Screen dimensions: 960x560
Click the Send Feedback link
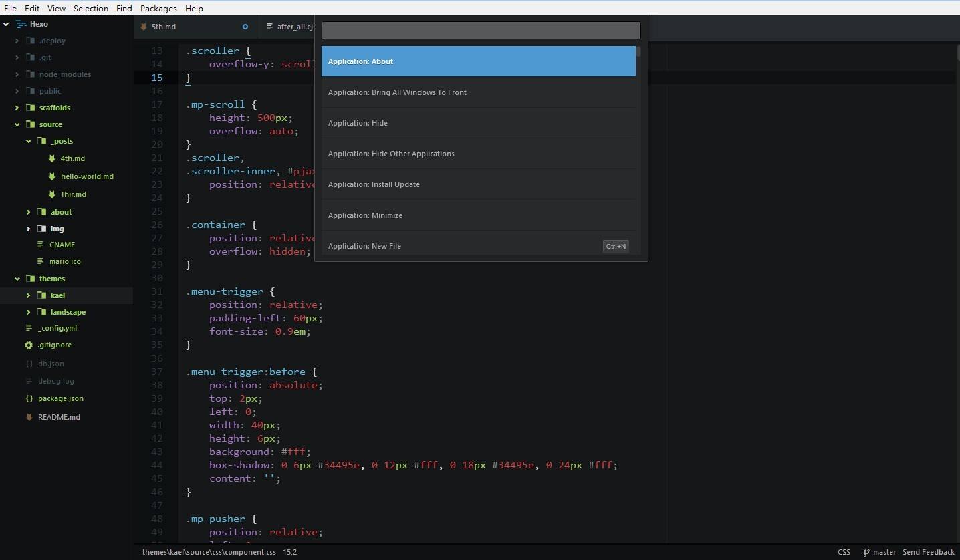[928, 552]
